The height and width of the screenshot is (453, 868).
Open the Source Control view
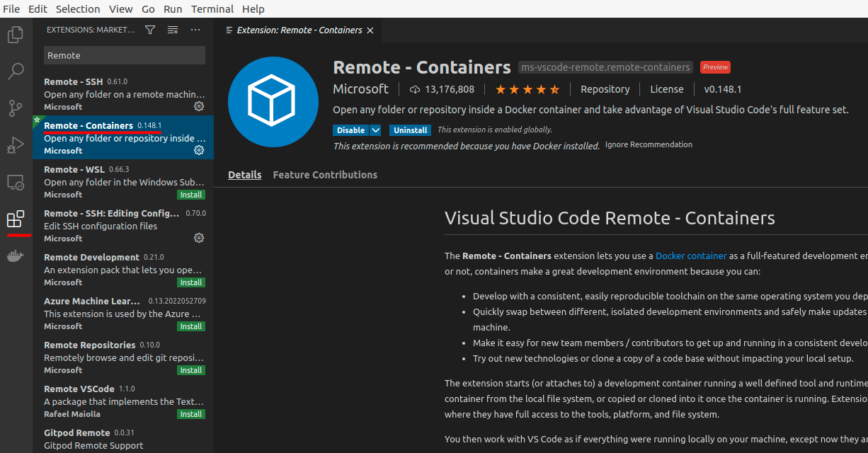(15, 108)
